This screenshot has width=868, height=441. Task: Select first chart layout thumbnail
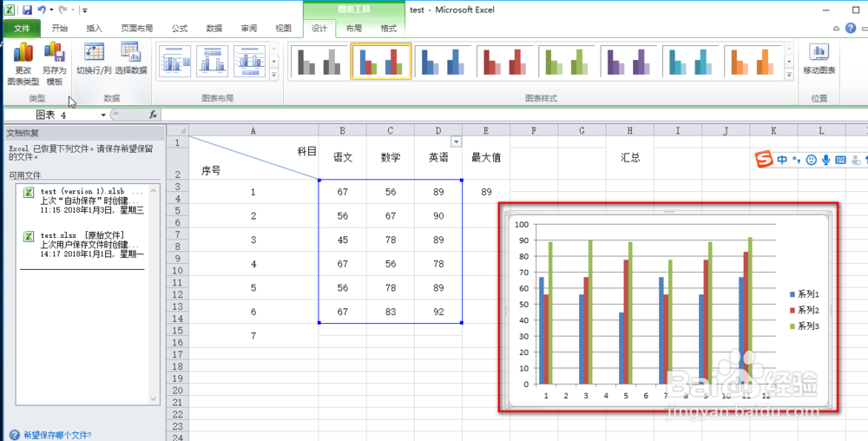coord(175,61)
